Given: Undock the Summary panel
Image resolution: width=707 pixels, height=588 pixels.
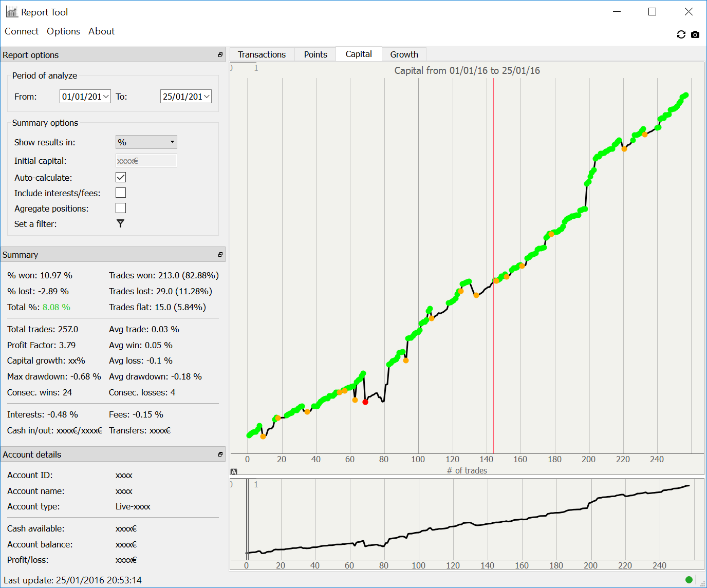Looking at the screenshot, I should (x=220, y=255).
